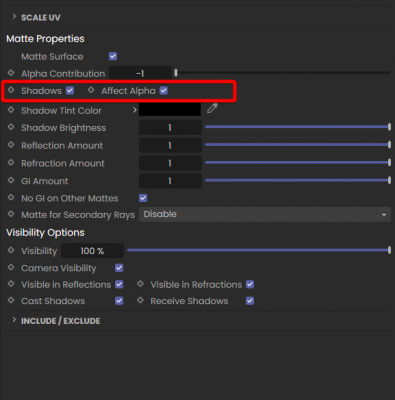This screenshot has width=395, height=400.
Task: Open Matte for Secondary Rays dropdown
Action: pyautogui.click(x=265, y=214)
